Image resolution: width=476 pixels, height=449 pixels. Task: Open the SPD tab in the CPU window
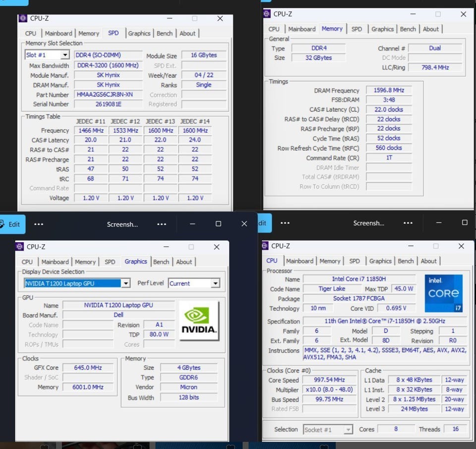(354, 261)
